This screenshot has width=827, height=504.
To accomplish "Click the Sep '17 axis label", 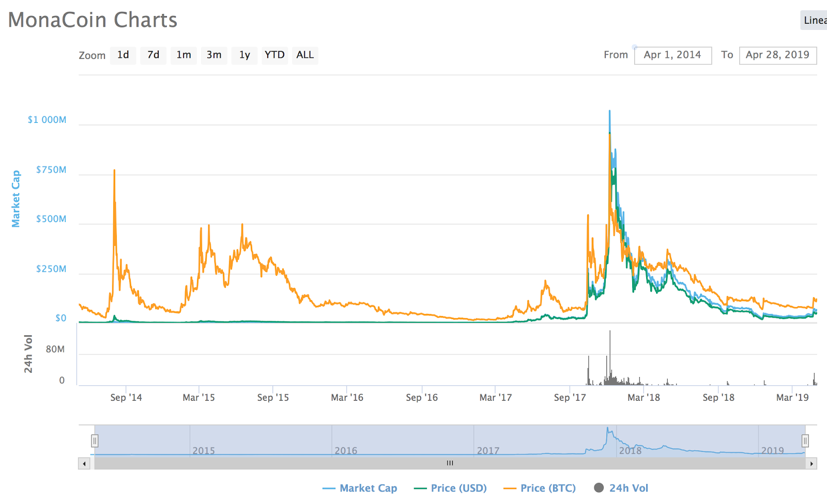I will [x=570, y=398].
